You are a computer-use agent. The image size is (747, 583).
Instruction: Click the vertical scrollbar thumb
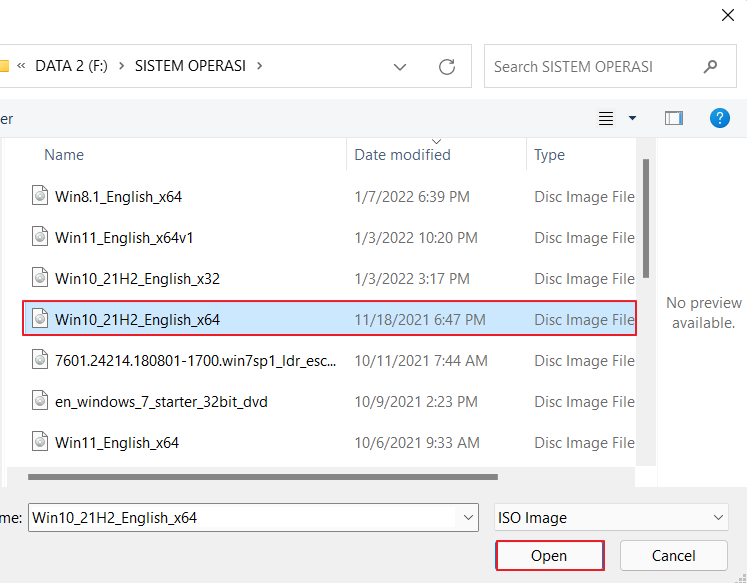coord(646,218)
